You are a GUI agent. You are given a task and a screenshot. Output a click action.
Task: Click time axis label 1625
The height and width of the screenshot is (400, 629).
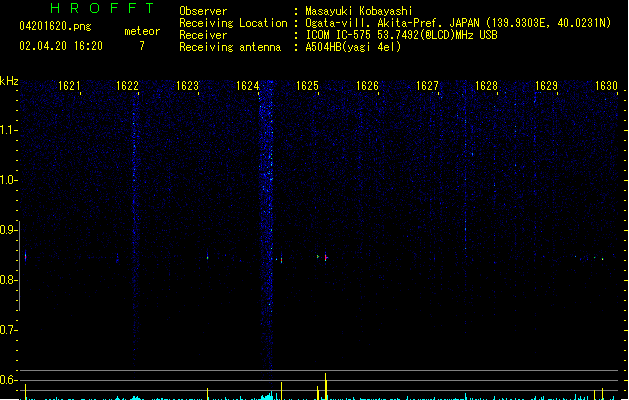tap(307, 86)
